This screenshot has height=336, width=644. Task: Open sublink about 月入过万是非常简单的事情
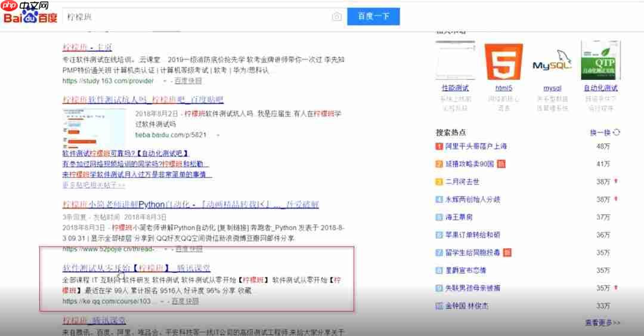point(137,174)
